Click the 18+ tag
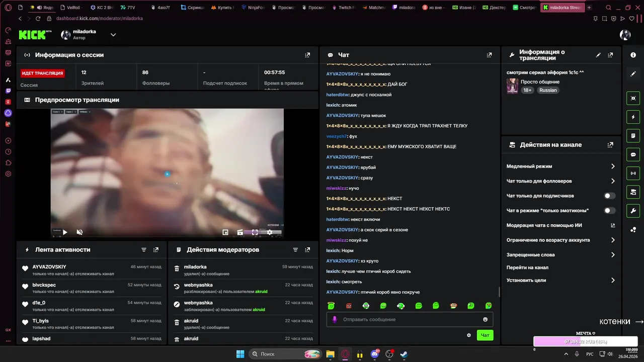Viewport: 644px width, 362px height. tap(527, 90)
